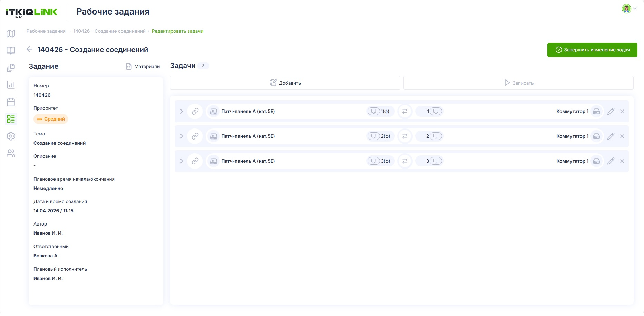Open the Материалы link

[x=143, y=66]
